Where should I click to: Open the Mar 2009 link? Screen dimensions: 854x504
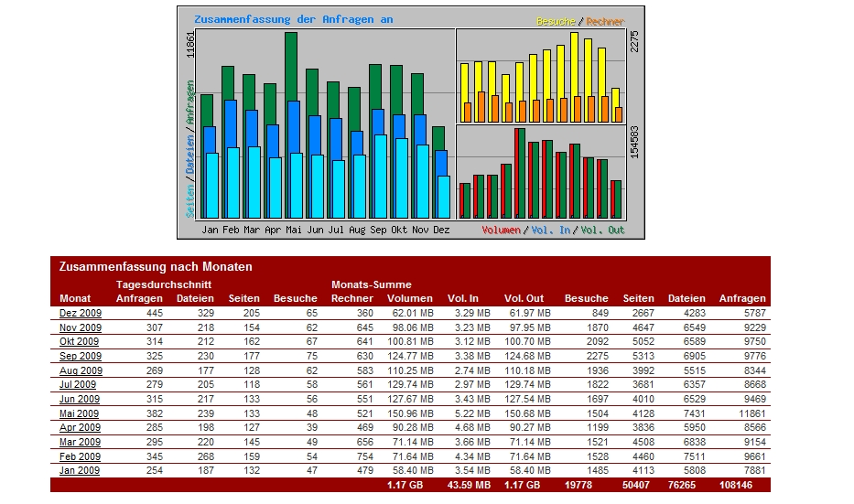click(80, 442)
